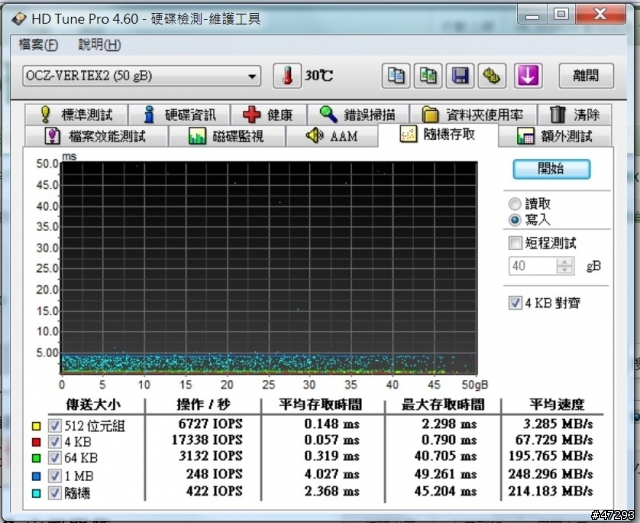Enable the 短程測試 checkbox
Image resolution: width=640 pixels, height=523 pixels.
515,243
